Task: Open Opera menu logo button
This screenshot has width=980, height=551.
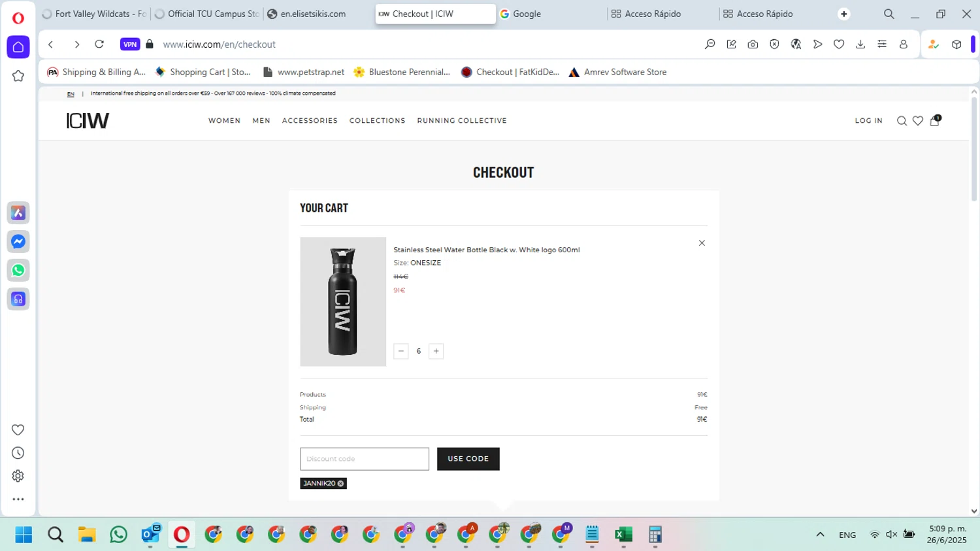Action: point(18,18)
